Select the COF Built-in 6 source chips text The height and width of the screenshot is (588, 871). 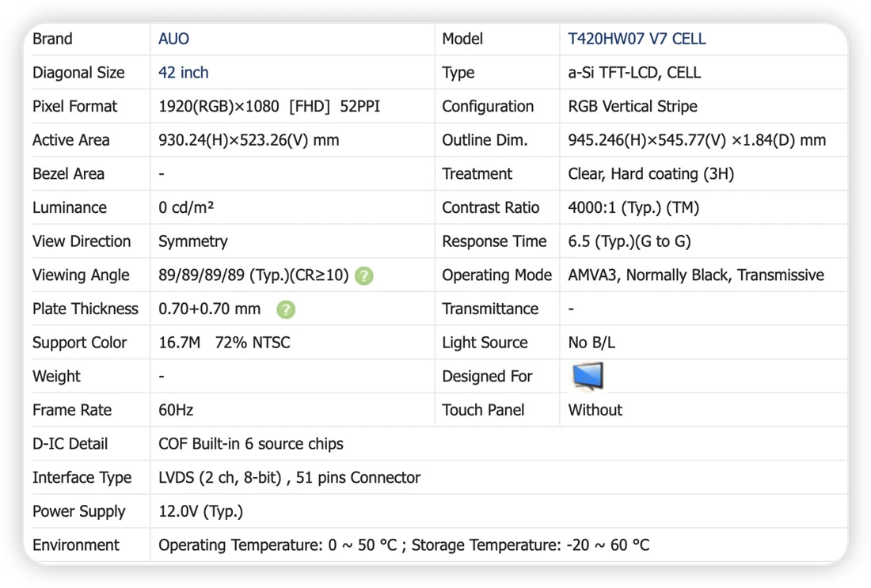pyautogui.click(x=250, y=444)
